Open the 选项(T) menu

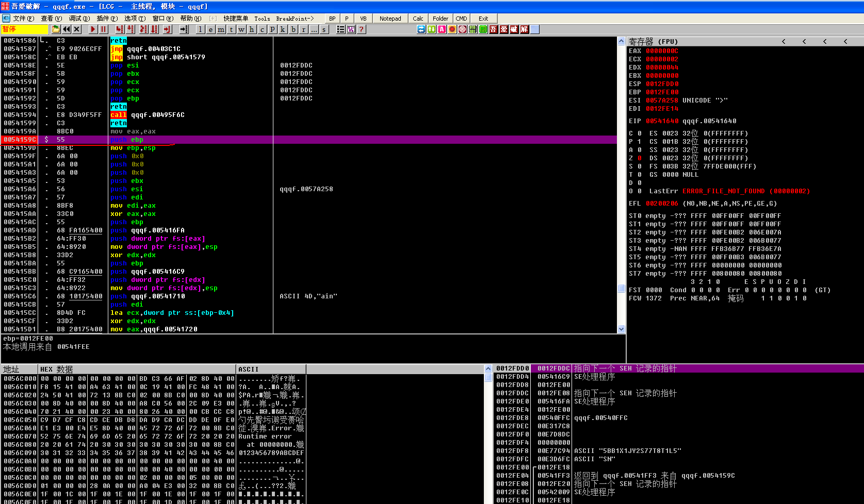(135, 19)
